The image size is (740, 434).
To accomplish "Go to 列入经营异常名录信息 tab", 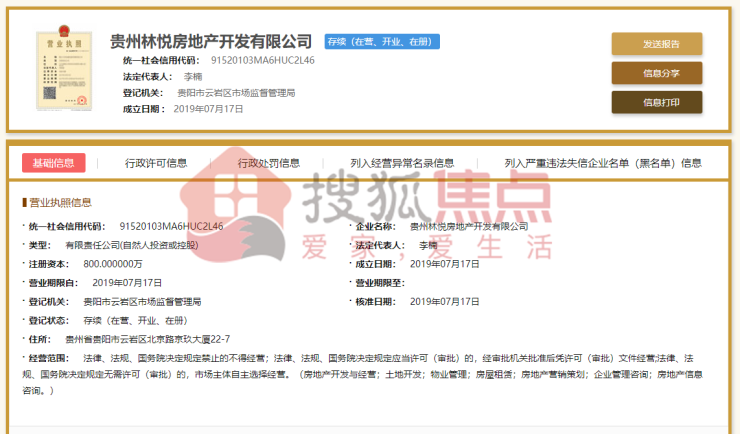I will (x=402, y=163).
